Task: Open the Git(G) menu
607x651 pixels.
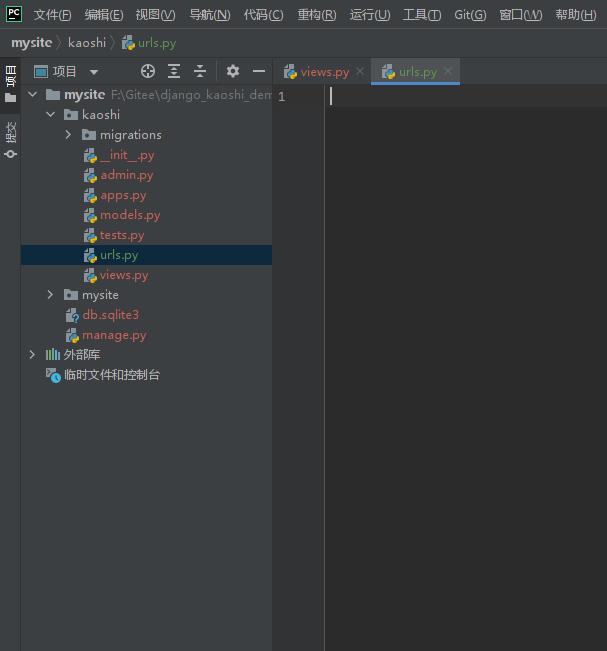Action: pyautogui.click(x=470, y=15)
